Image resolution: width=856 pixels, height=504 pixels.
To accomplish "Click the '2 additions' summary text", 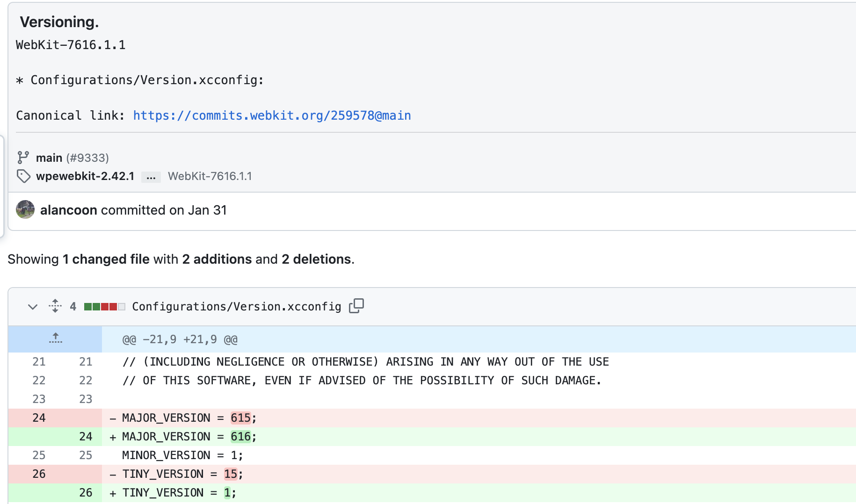I will (217, 259).
